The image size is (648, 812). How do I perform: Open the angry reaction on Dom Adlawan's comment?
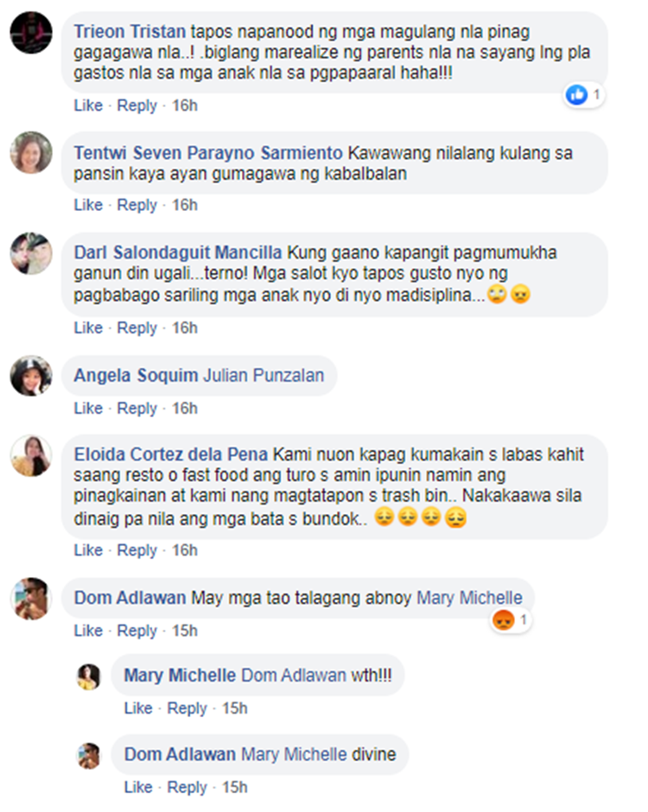tap(511, 619)
